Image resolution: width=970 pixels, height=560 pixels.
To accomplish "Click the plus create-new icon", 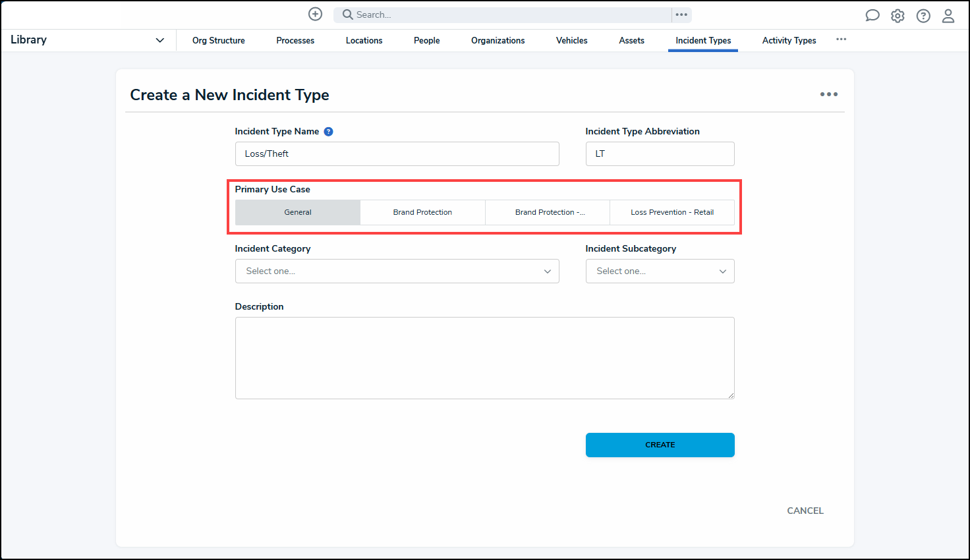I will [316, 14].
